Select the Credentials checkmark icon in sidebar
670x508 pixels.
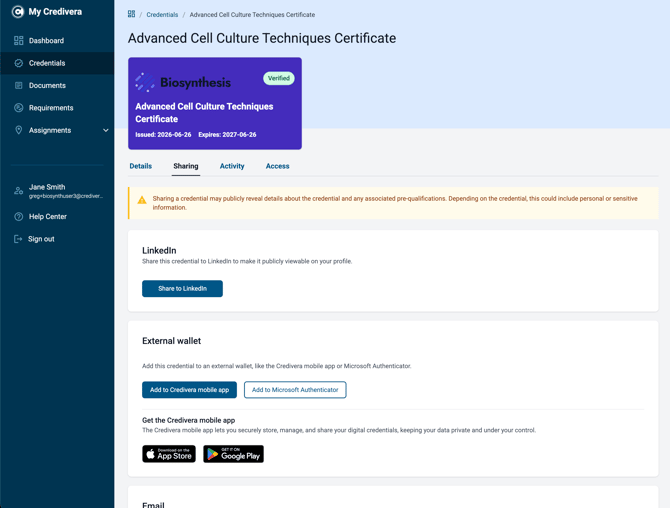[18, 63]
